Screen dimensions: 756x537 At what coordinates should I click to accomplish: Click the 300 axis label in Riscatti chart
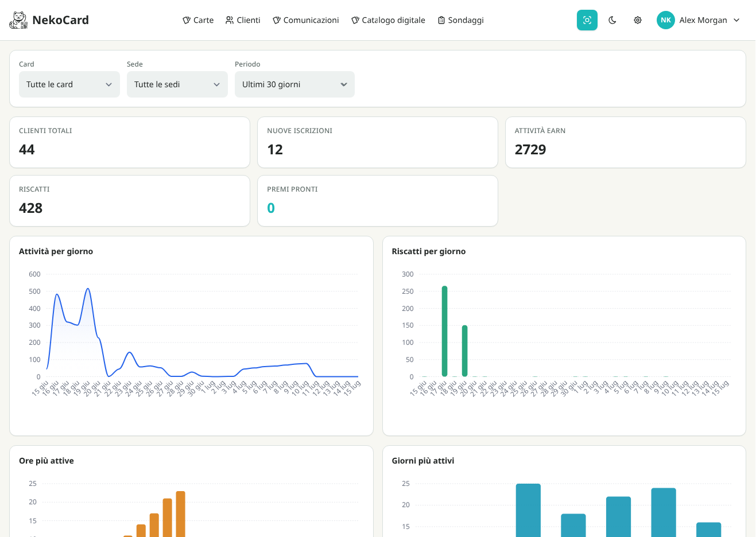tap(408, 274)
